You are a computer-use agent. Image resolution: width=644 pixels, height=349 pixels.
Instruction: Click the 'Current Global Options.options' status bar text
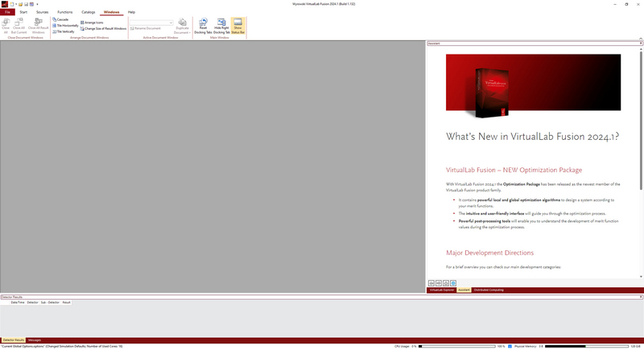(x=62, y=347)
